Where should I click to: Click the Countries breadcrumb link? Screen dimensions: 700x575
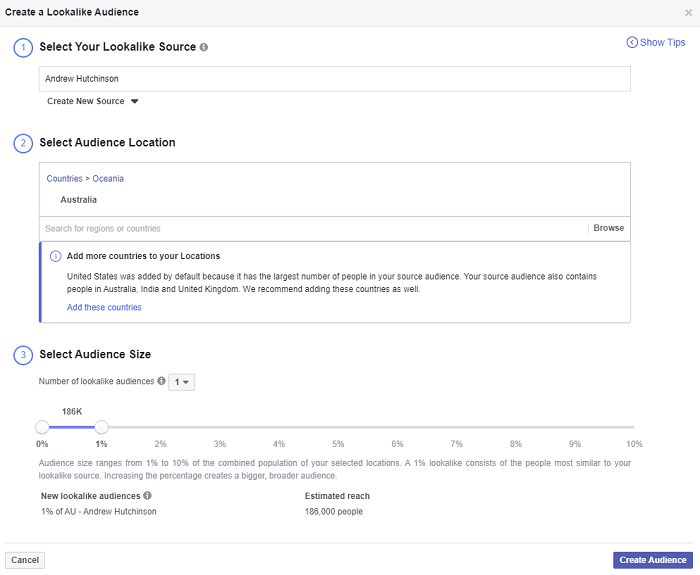pos(64,179)
